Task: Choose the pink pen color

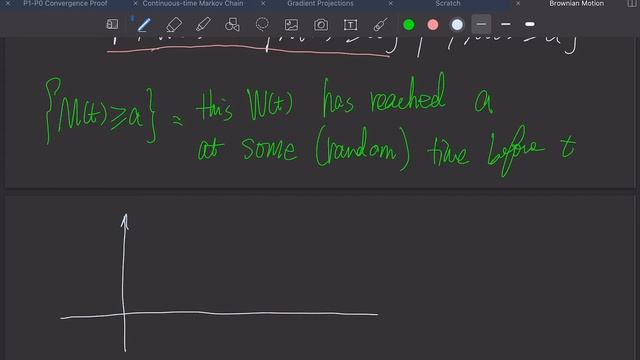Action: 433,24
